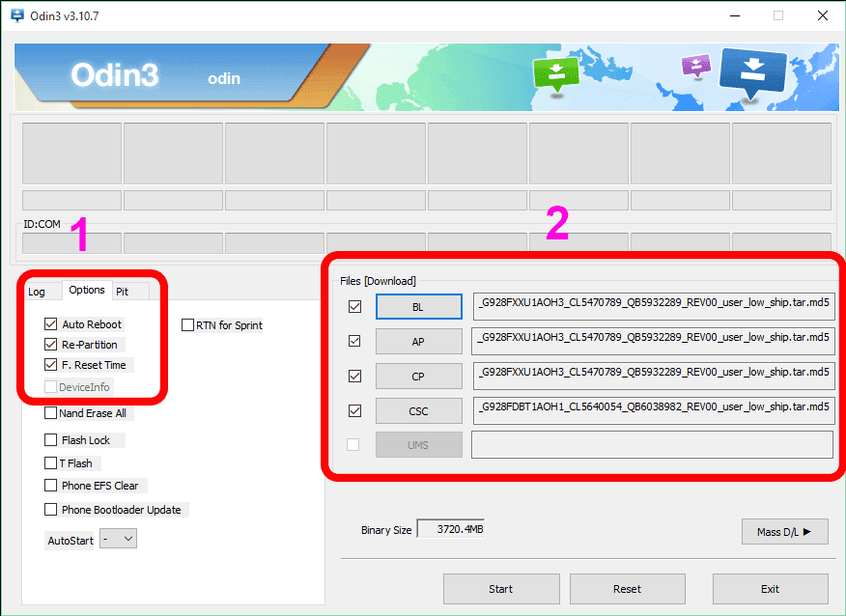Click the CSC file button
This screenshot has width=846, height=616.
419,411
